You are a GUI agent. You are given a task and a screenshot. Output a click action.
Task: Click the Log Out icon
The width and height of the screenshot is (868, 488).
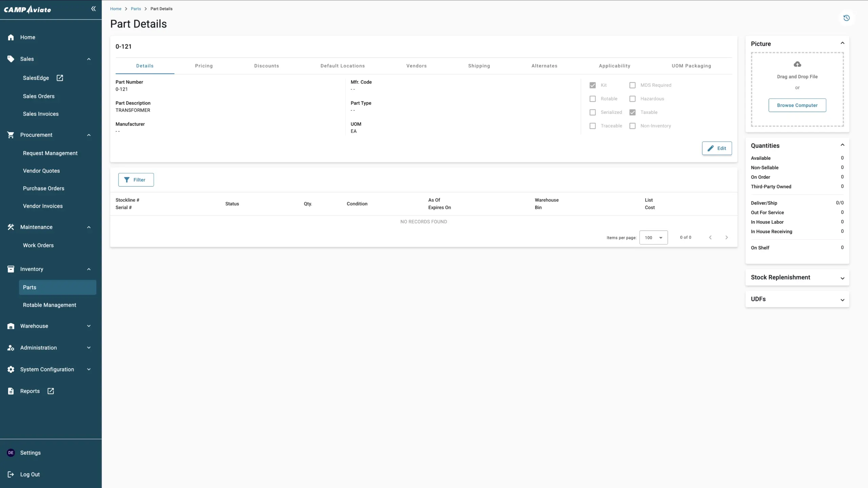[x=11, y=474]
